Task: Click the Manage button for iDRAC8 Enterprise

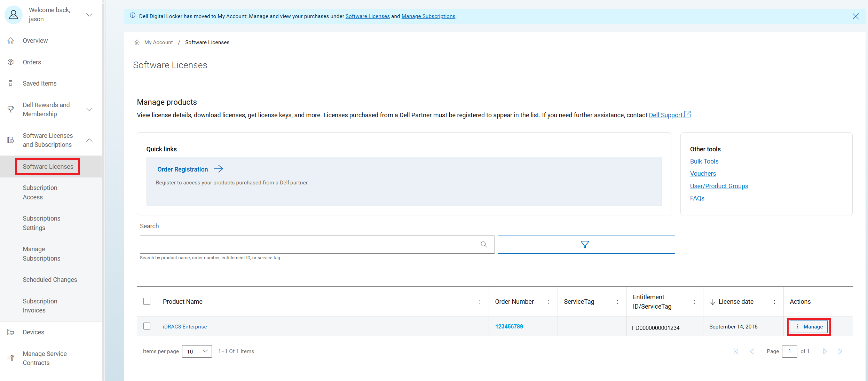Action: pos(808,326)
